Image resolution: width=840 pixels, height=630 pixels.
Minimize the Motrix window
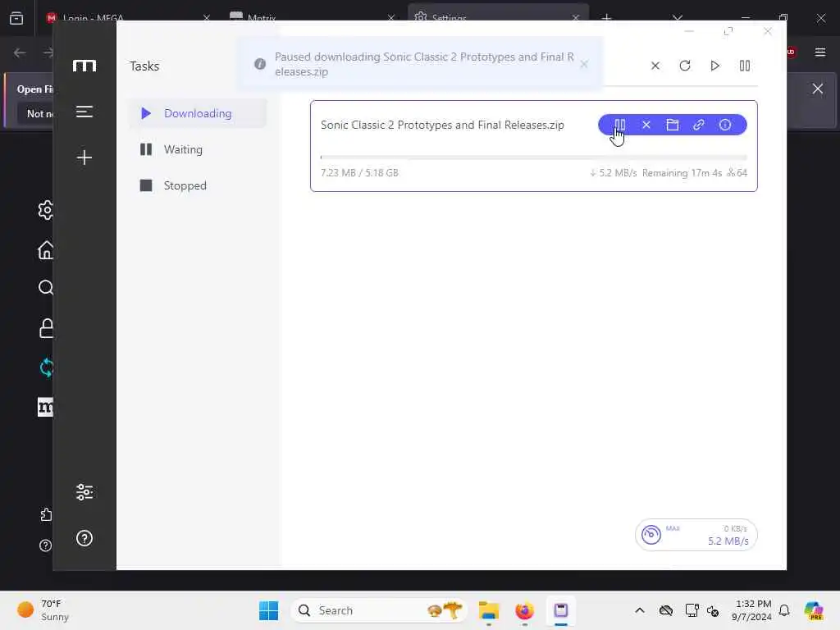tap(689, 32)
